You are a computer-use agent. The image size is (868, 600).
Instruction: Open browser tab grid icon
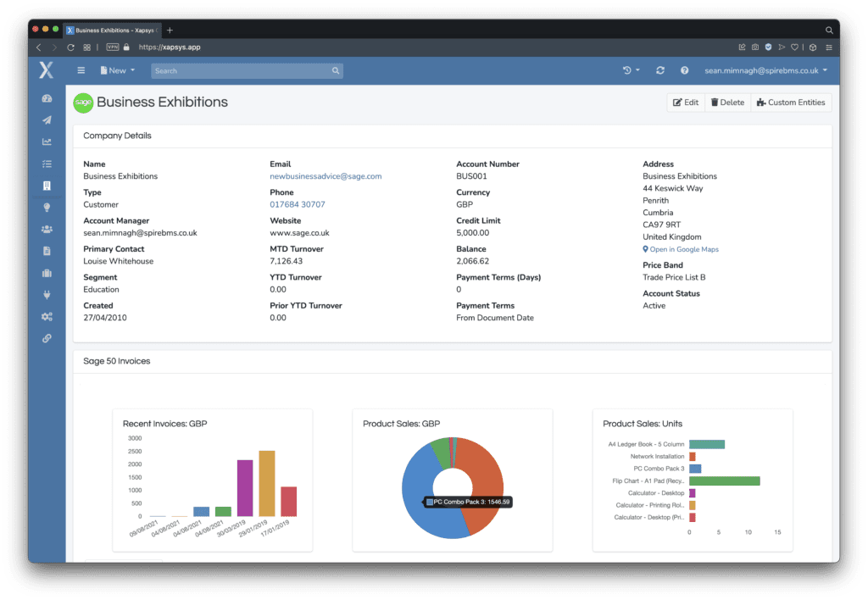[87, 47]
